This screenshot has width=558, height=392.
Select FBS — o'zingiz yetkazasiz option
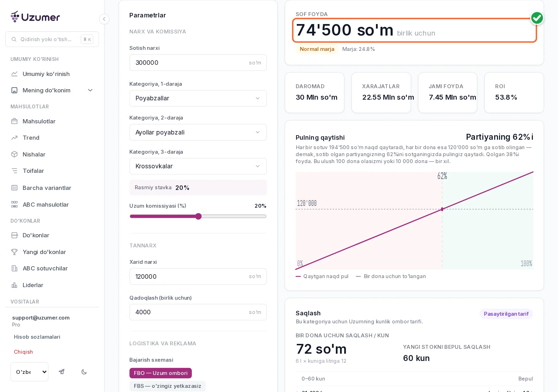167,386
